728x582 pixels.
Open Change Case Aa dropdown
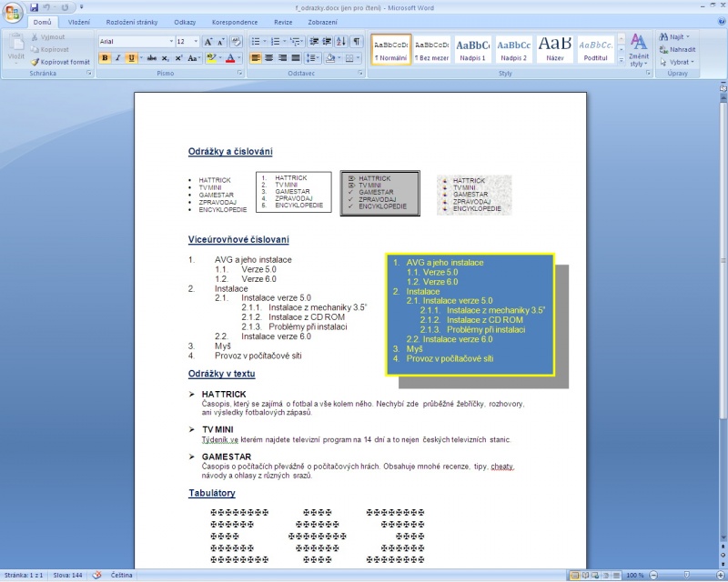pyautogui.click(x=194, y=58)
